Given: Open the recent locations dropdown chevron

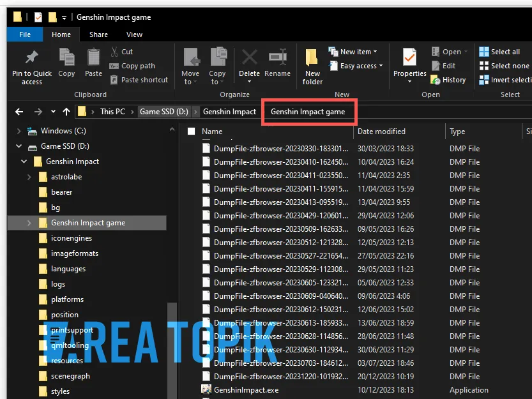Looking at the screenshot, I should pos(53,111).
